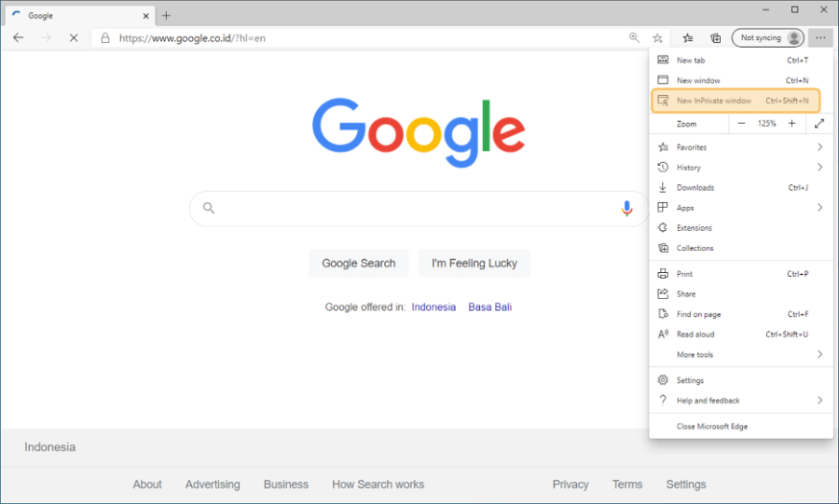Choose New window from the menu

coord(741,80)
